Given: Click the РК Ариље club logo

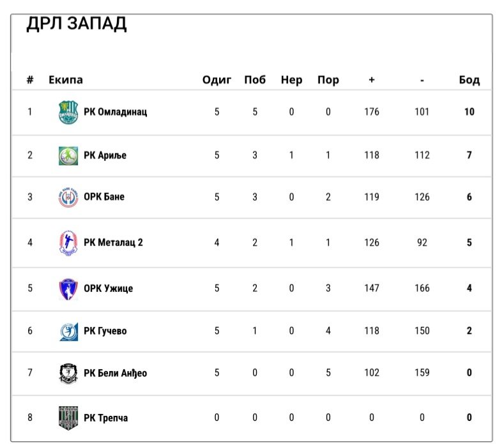Looking at the screenshot, I should (68, 156).
